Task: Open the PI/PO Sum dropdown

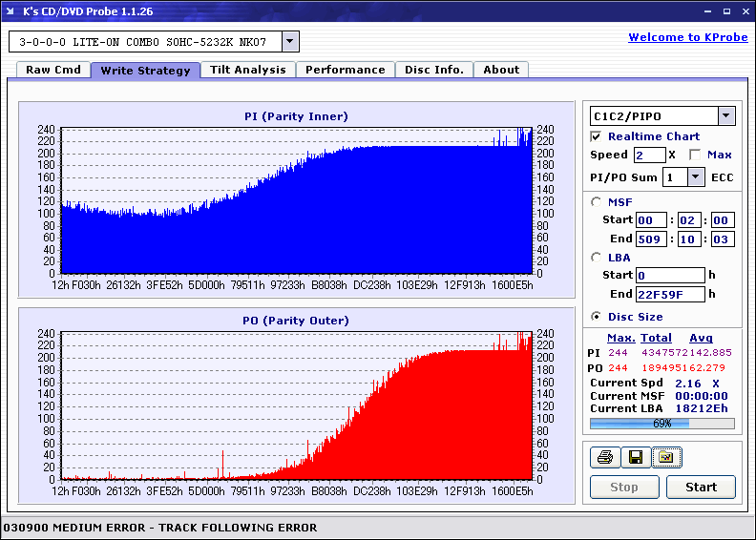Action: click(695, 177)
